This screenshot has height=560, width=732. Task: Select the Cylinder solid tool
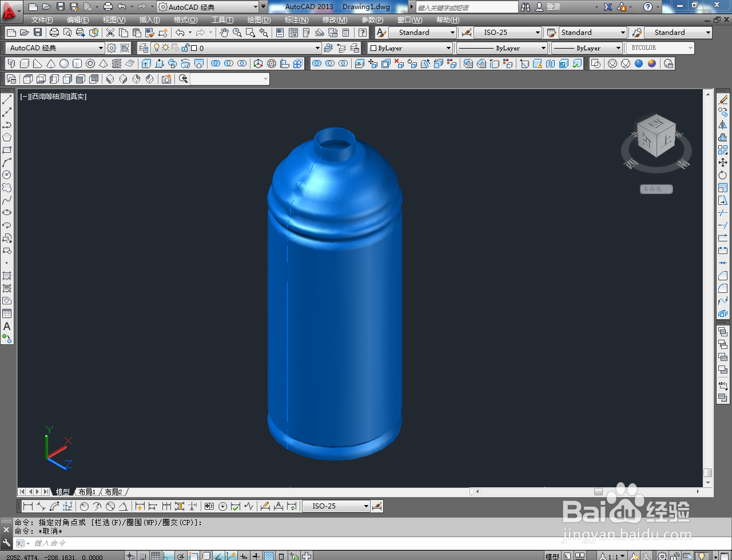[77, 63]
